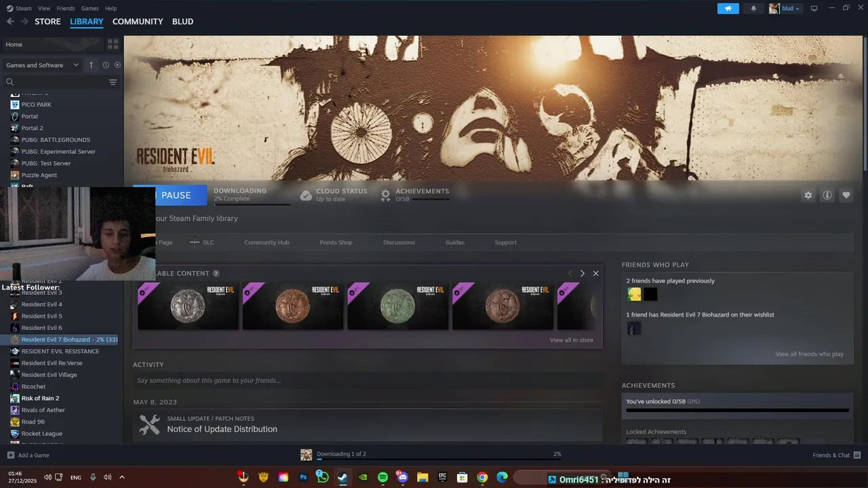Viewport: 868px width, 488px height.
Task: Favorite the game with the heart icon
Action: click(x=846, y=195)
